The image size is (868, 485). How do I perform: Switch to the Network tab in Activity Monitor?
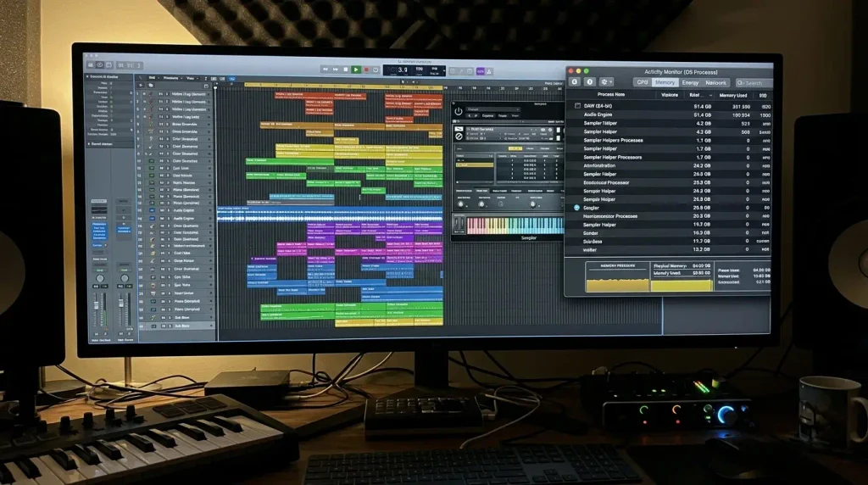click(x=715, y=82)
